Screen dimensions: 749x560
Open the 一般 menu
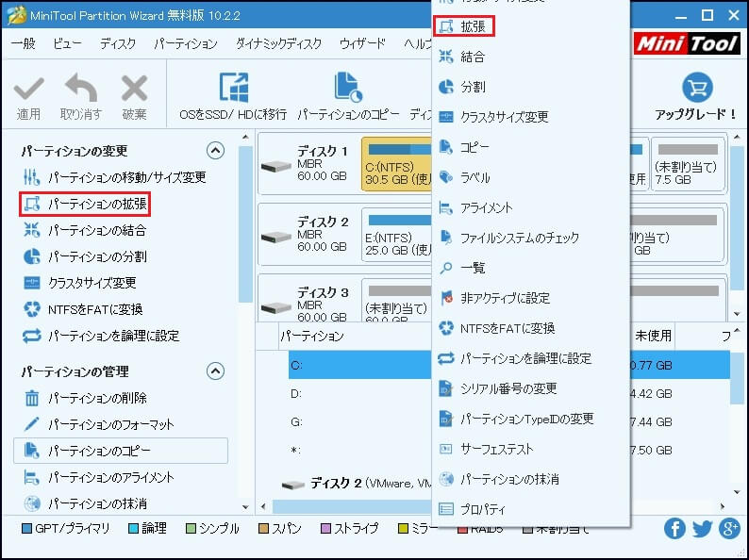(24, 44)
